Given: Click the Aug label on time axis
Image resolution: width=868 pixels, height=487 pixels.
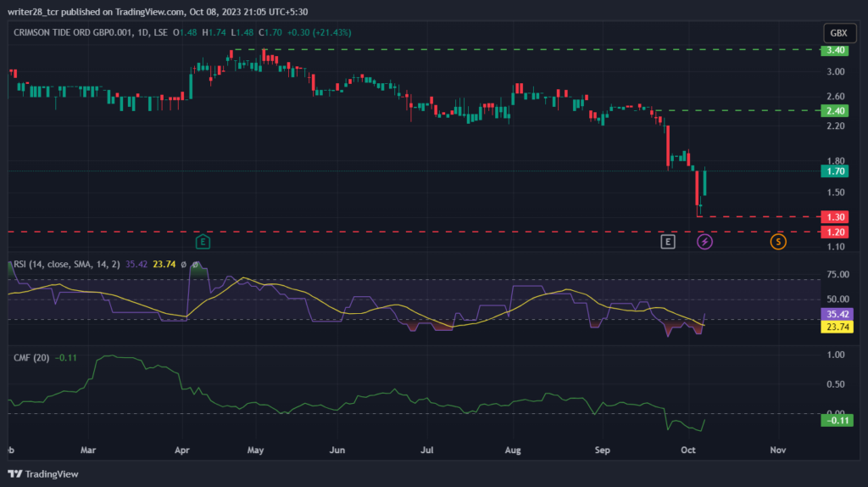Looking at the screenshot, I should pyautogui.click(x=513, y=450).
